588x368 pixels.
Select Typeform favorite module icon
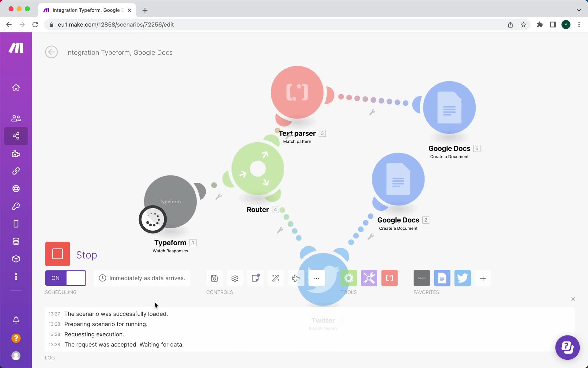click(422, 278)
